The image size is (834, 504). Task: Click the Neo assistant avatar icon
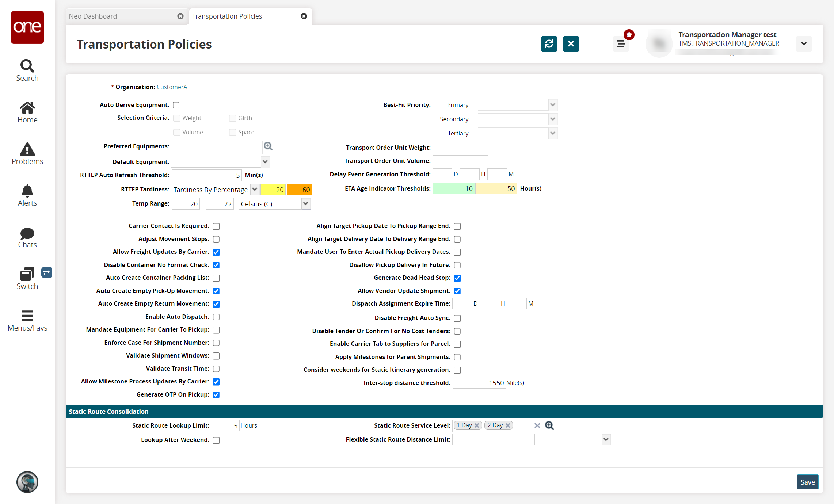pos(27,482)
